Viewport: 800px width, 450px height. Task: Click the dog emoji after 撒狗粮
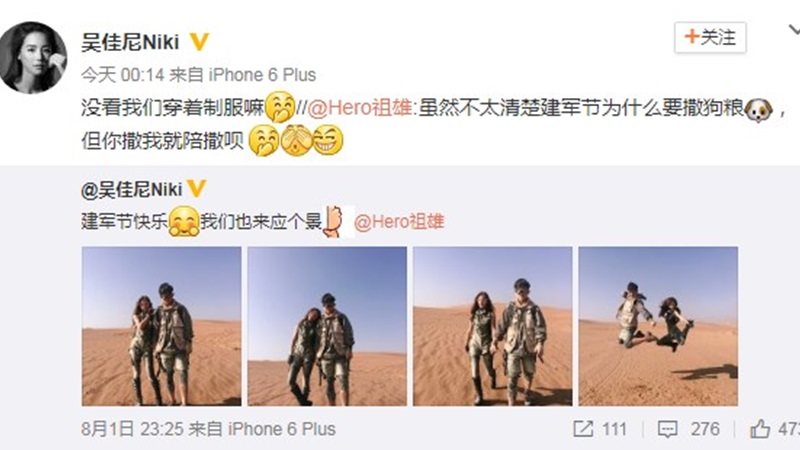pyautogui.click(x=759, y=109)
